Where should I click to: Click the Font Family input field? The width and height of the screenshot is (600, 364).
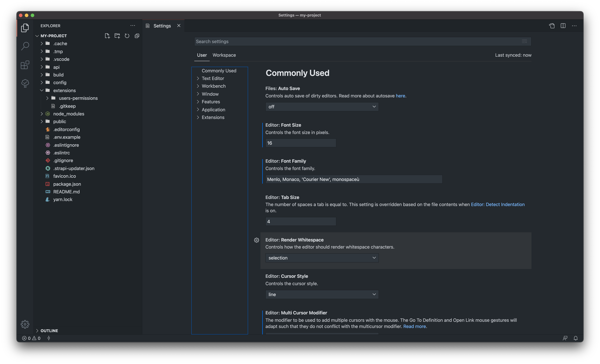(354, 179)
